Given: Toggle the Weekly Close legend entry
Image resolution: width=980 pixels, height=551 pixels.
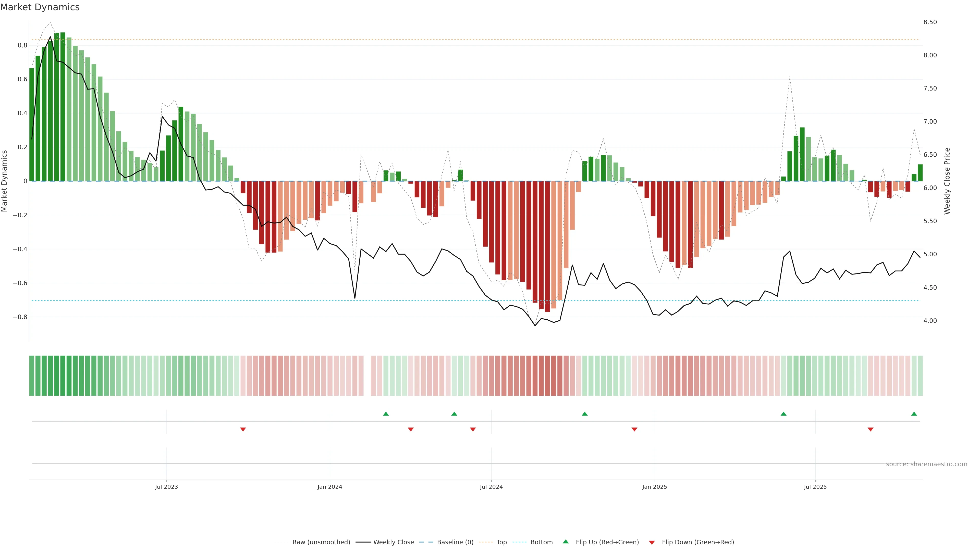Looking at the screenshot, I should (393, 542).
